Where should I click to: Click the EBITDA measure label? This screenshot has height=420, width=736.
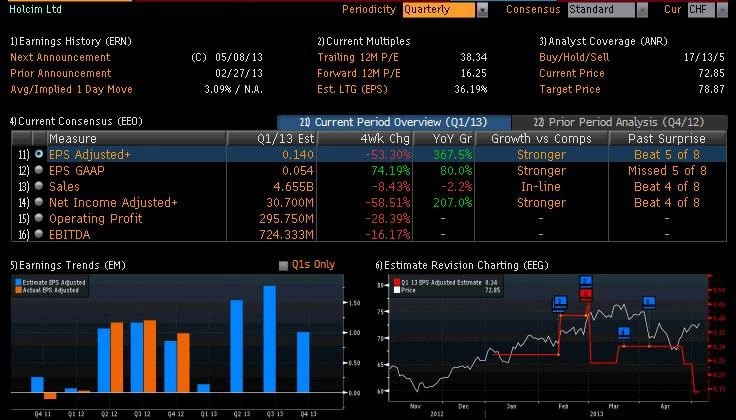pyautogui.click(x=69, y=234)
